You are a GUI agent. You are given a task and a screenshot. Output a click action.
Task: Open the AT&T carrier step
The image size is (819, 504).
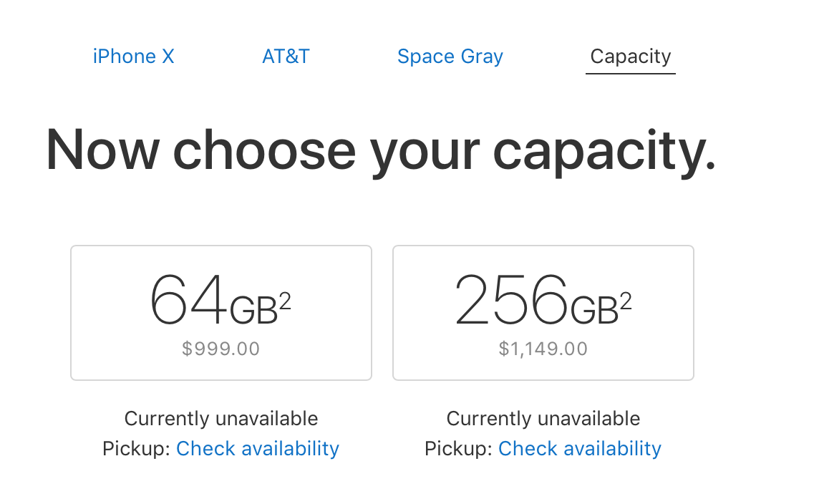pos(286,57)
